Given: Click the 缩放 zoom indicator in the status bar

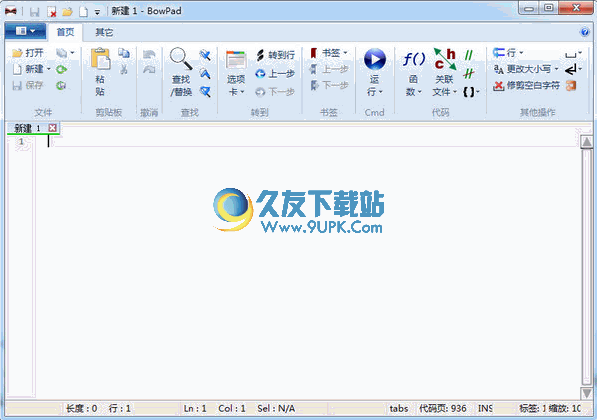Looking at the screenshot, I should pyautogui.click(x=565, y=409).
